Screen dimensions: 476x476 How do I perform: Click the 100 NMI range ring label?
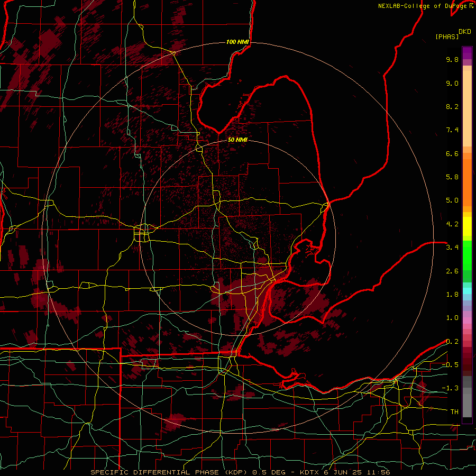pyautogui.click(x=237, y=42)
